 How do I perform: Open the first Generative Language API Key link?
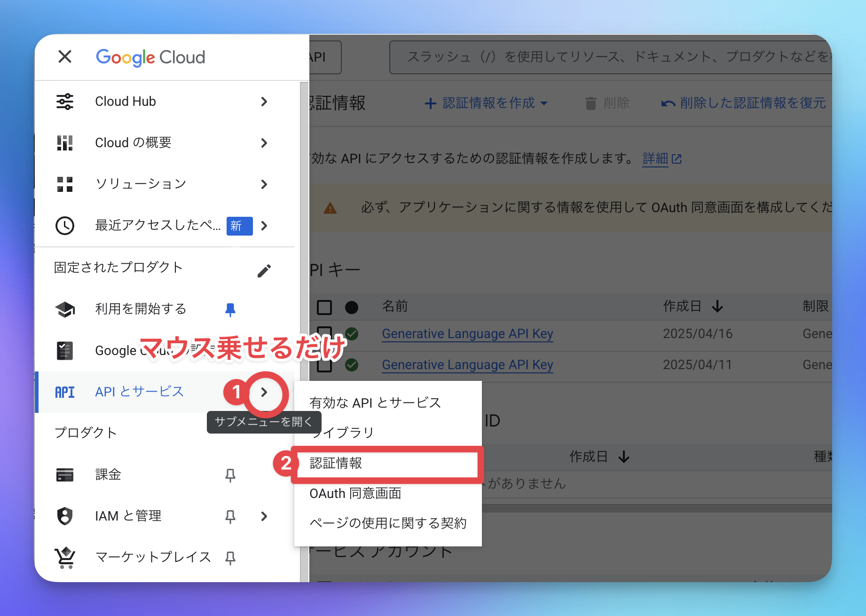tap(467, 334)
